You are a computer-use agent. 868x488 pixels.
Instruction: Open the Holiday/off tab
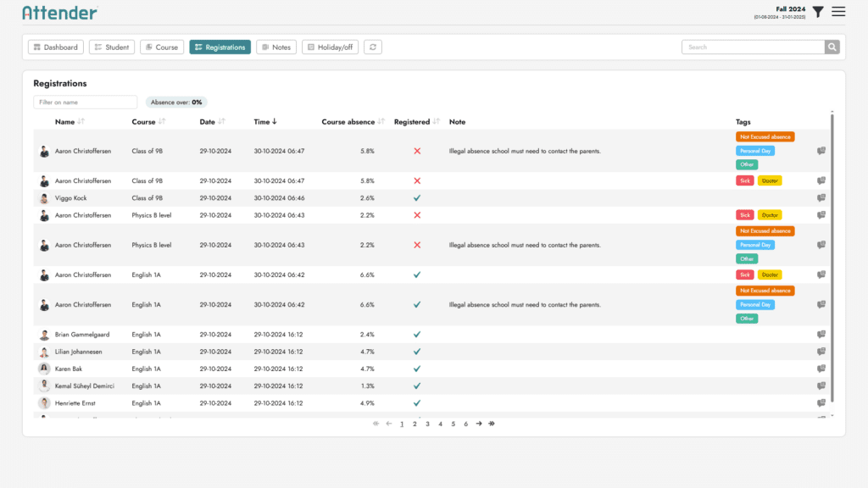coord(330,47)
